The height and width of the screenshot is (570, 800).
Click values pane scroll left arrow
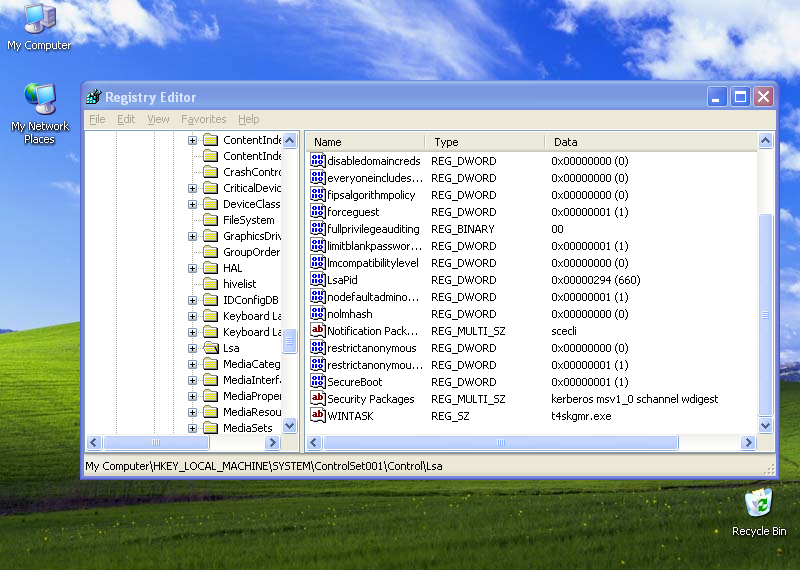(314, 442)
